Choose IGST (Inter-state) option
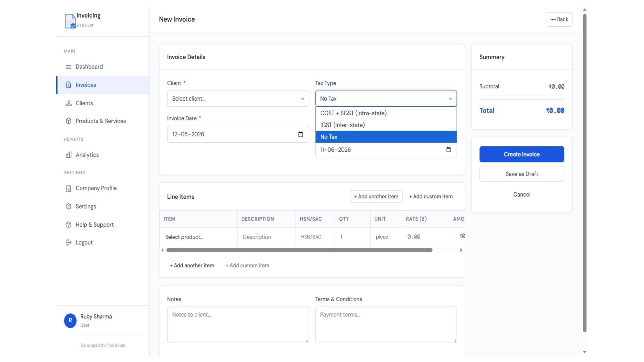 (386, 125)
